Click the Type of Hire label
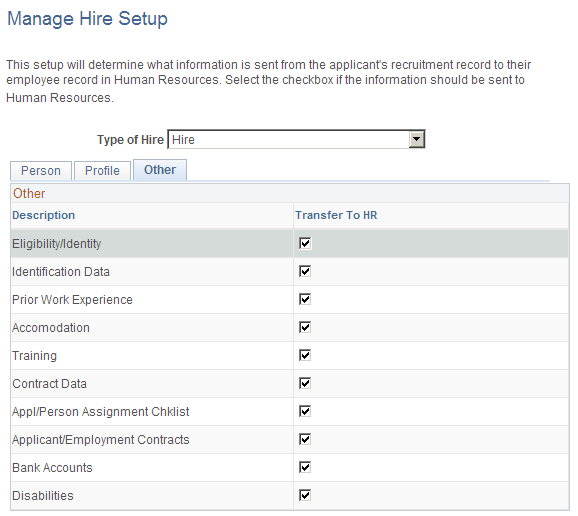The width and height of the screenshot is (578, 516). pyautogui.click(x=130, y=140)
